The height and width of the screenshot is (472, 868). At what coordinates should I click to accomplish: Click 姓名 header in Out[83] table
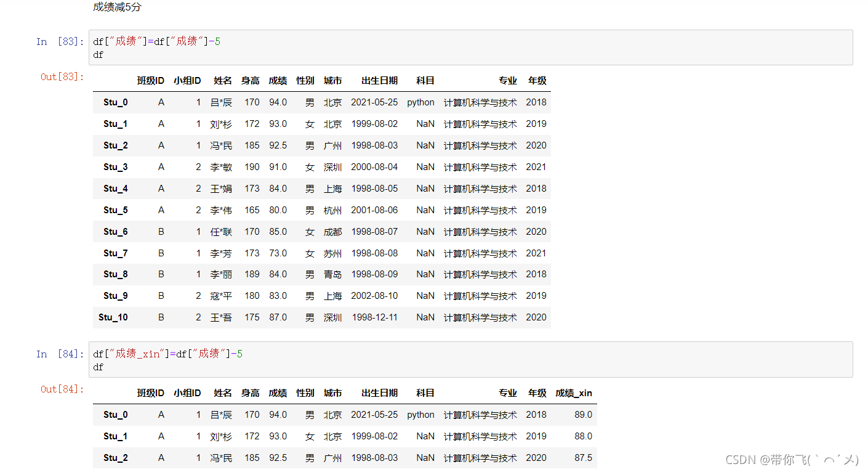[223, 81]
